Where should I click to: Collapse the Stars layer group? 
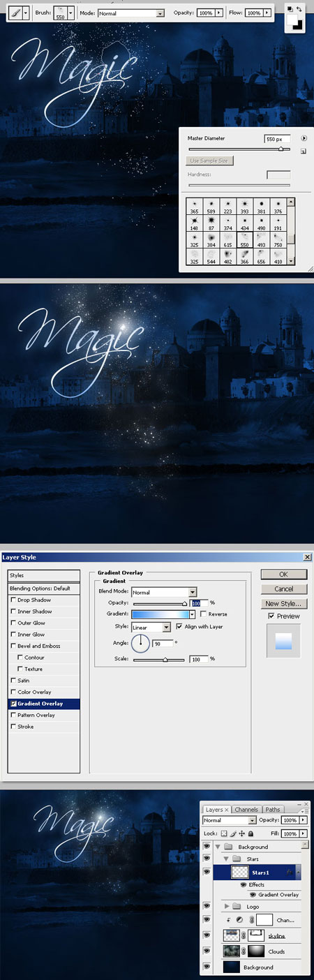227,859
